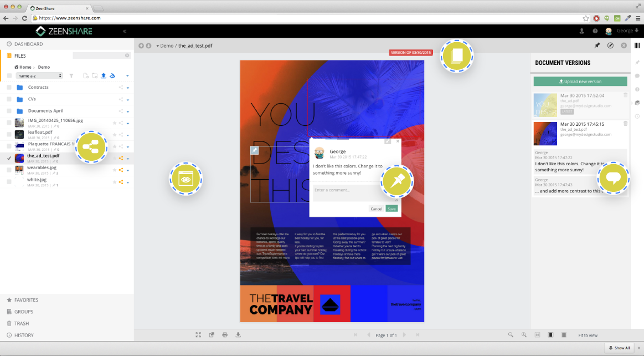Click open-in-new-window icon in viewer bottom bar

pyautogui.click(x=212, y=335)
